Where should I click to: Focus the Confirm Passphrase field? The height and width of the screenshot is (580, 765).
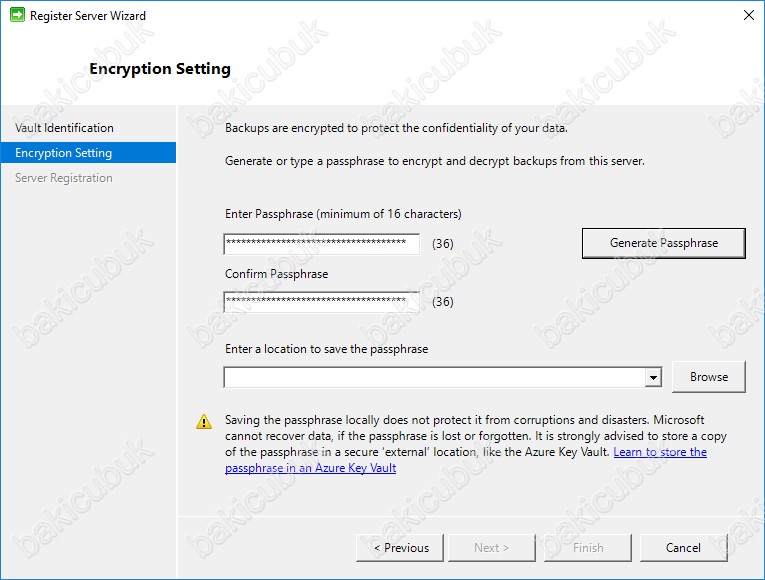pyautogui.click(x=322, y=302)
